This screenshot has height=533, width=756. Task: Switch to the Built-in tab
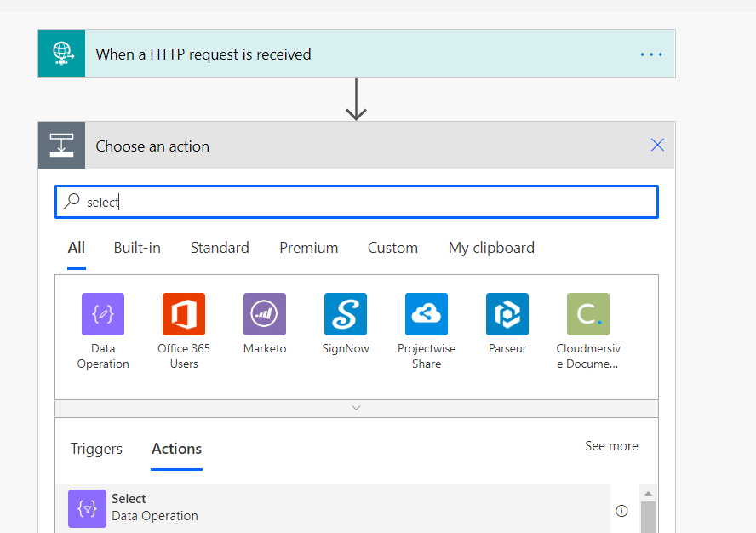(x=137, y=248)
